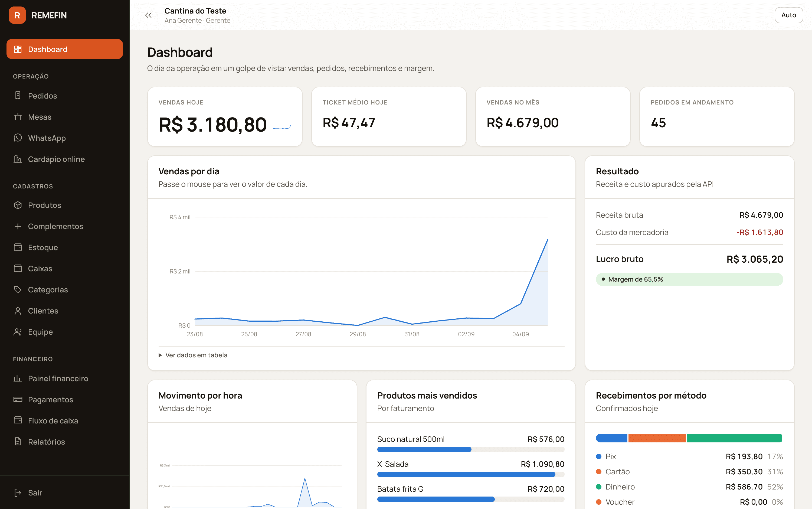This screenshot has height=509, width=812.
Task: Click Custo da mercadoria value -R$ 1.613,80
Action: click(759, 232)
